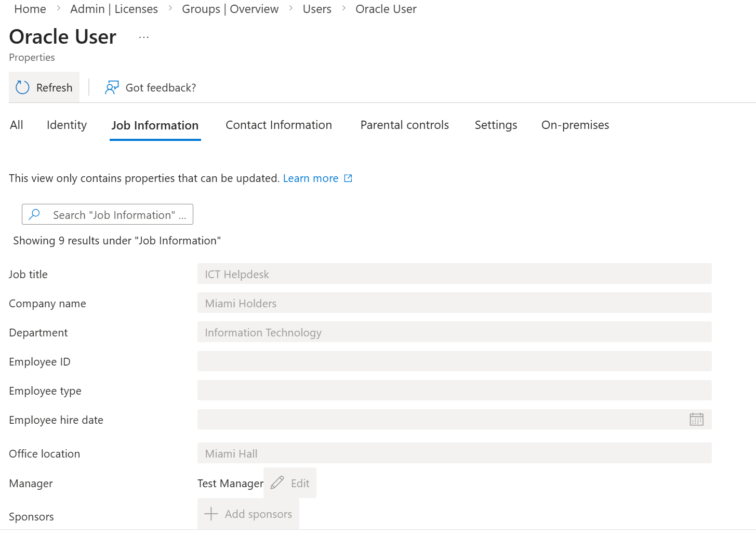Switch to the Identity tab
This screenshot has width=756, height=534.
click(x=67, y=125)
